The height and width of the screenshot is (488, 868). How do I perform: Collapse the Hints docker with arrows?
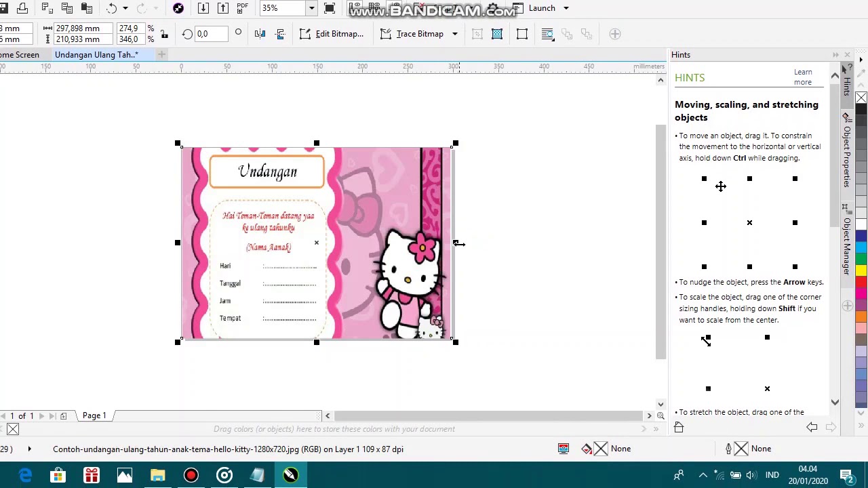click(835, 55)
